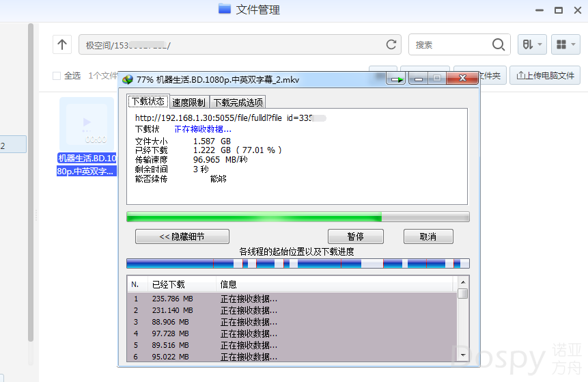Click the blue folder icon beside 文件管理
The height and width of the screenshot is (382, 588).
tap(225, 10)
